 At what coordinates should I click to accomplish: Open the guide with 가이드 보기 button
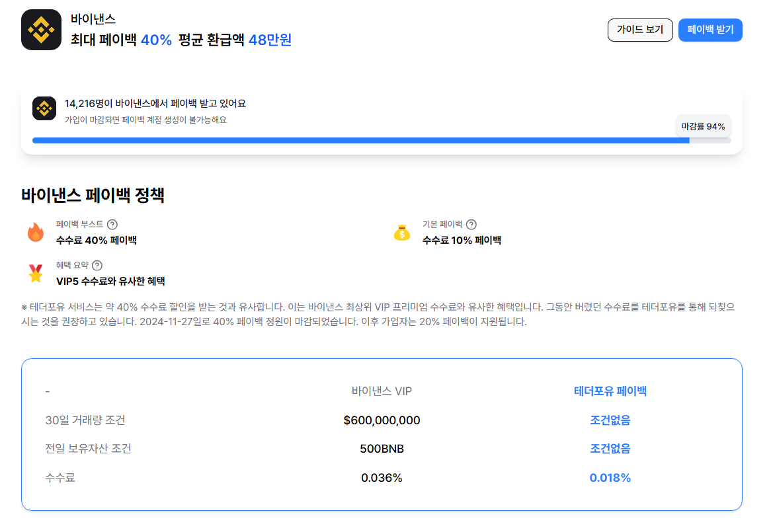pos(640,30)
